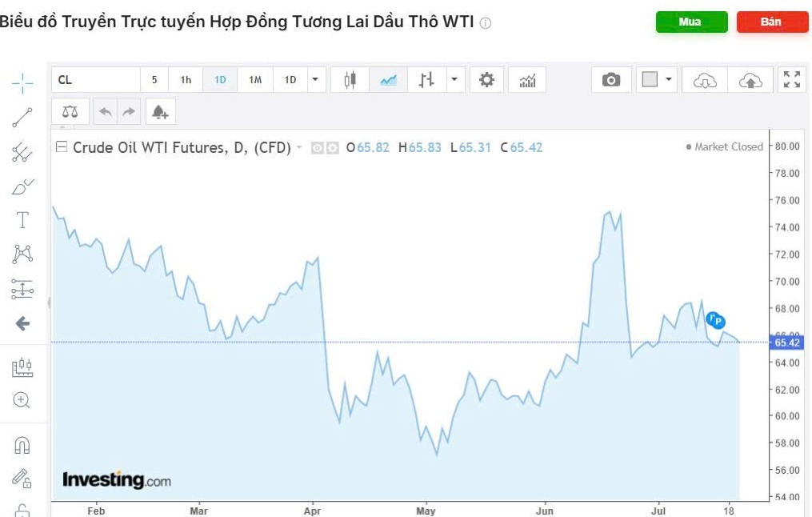812x517 pixels.
Task: Open the chart style dropdown arrow
Action: click(454, 80)
